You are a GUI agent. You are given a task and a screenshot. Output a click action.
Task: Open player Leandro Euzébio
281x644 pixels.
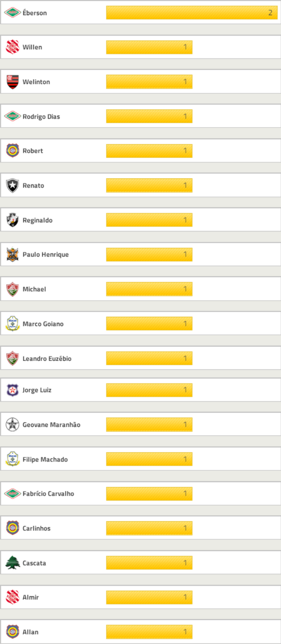click(x=47, y=359)
